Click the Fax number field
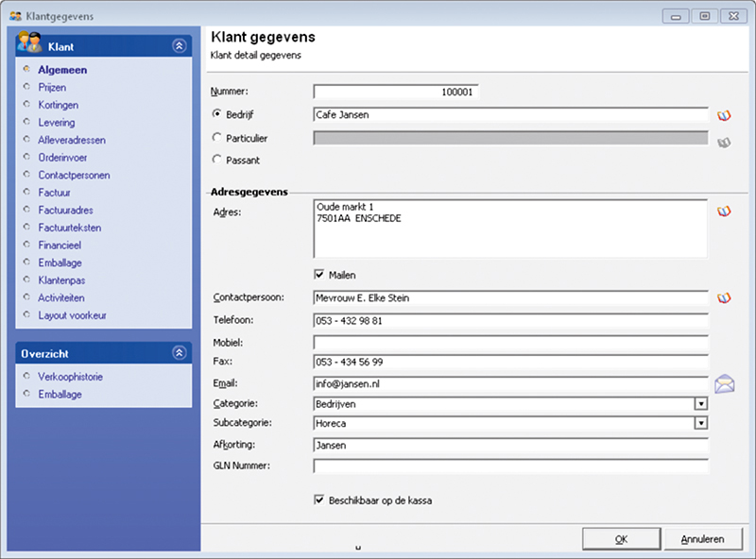 click(510, 362)
